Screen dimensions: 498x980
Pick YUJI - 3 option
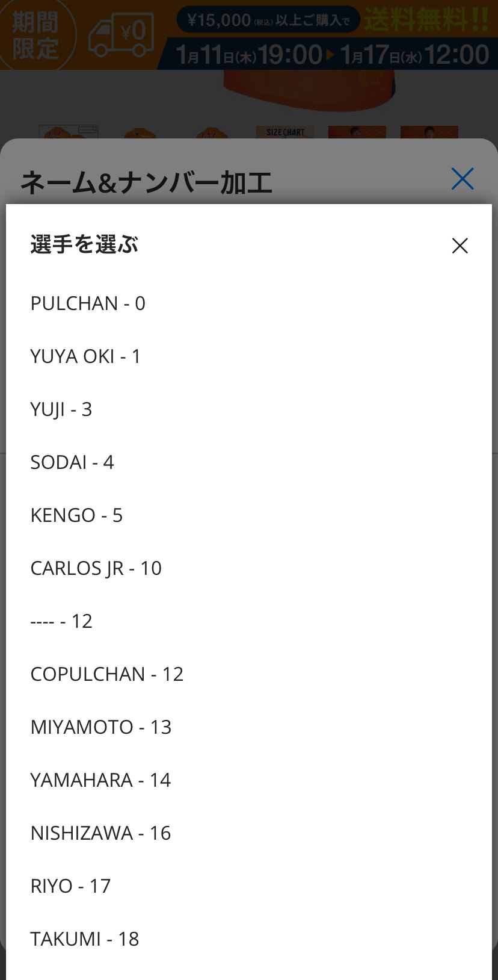61,409
